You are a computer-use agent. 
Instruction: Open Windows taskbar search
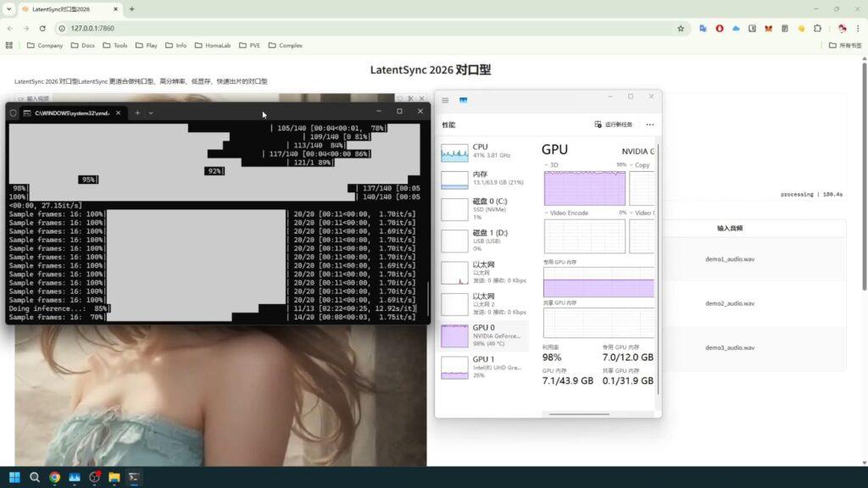click(x=34, y=477)
